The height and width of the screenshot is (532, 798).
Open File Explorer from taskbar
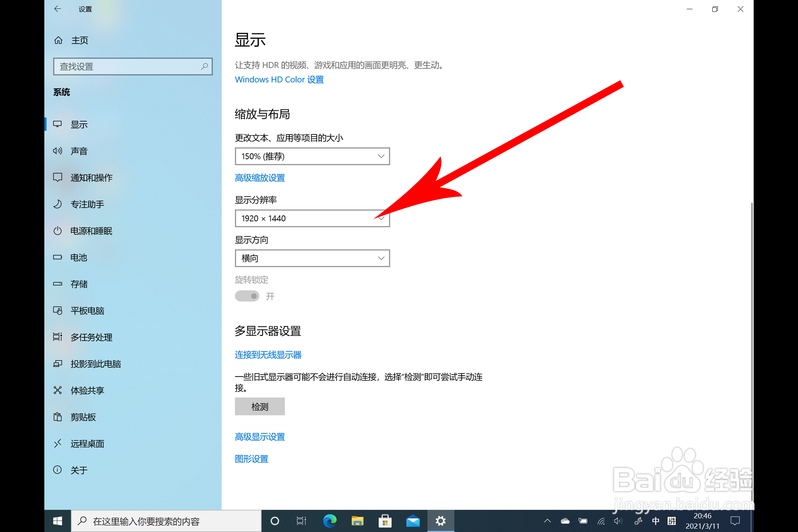pyautogui.click(x=357, y=521)
